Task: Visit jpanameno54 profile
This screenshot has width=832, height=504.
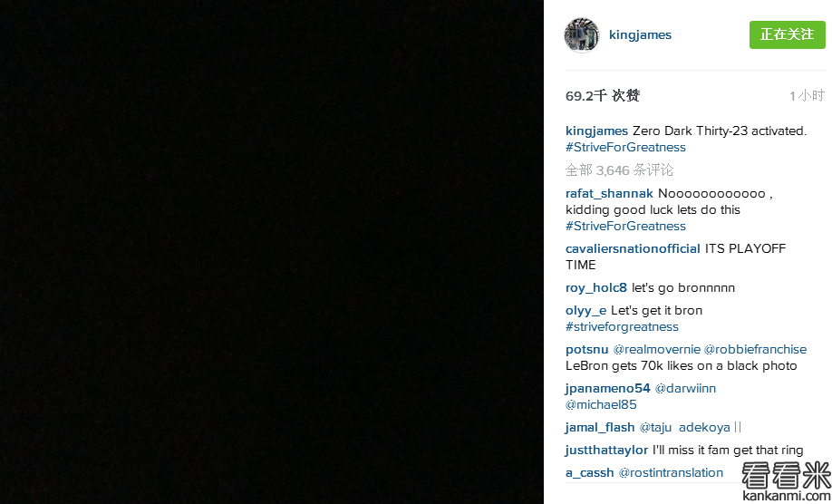Action: 607,389
